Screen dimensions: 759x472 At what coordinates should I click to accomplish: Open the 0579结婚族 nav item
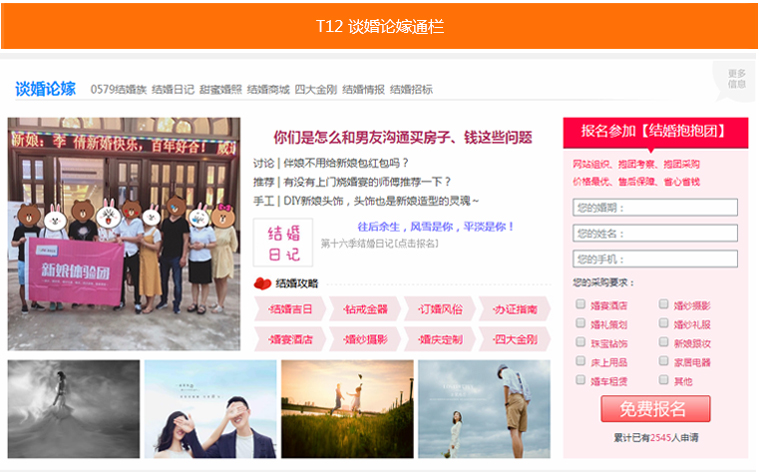(x=118, y=89)
